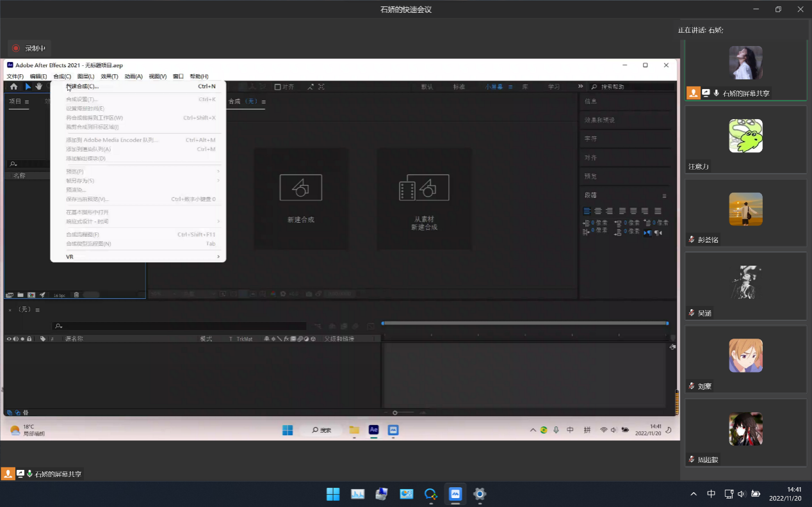
Task: Toggle the lock column icon in timeline header
Action: point(29,339)
